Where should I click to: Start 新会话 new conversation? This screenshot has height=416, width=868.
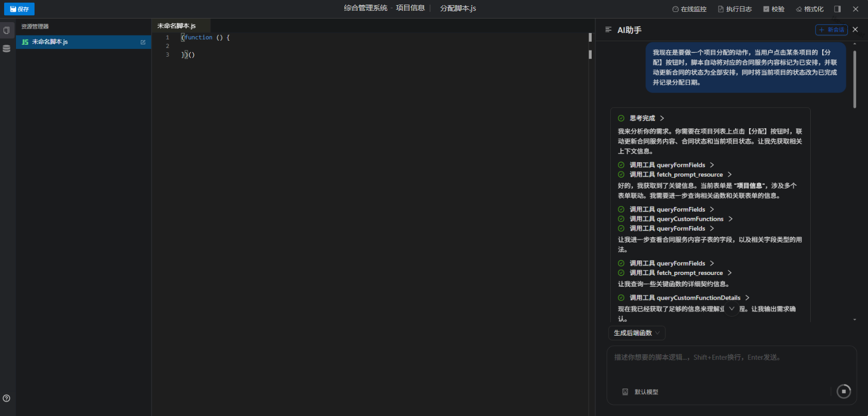(831, 30)
